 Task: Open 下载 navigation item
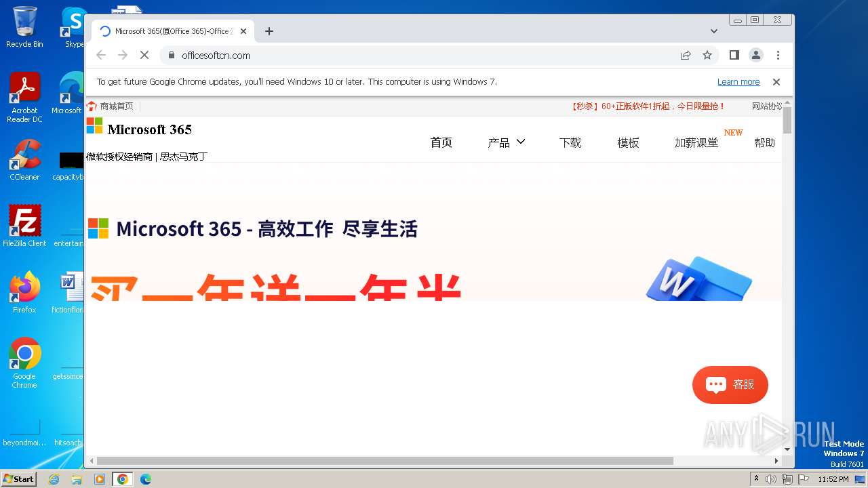coord(570,142)
